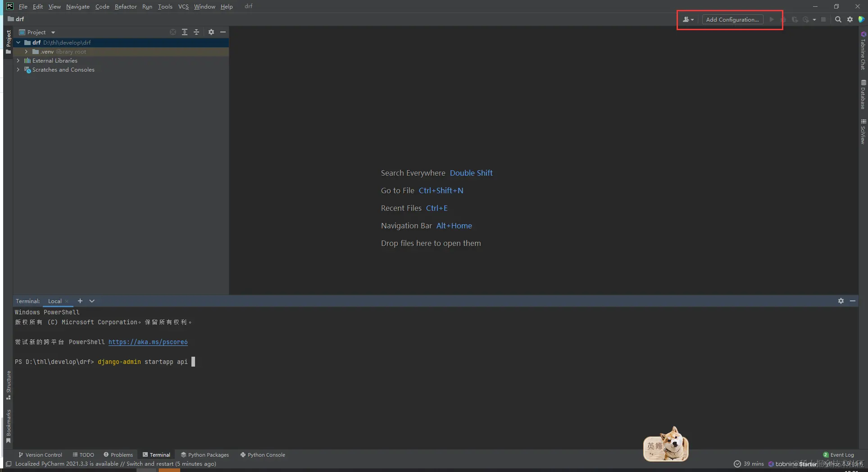Open the Tools menu
Image resolution: width=868 pixels, height=472 pixels.
165,6
